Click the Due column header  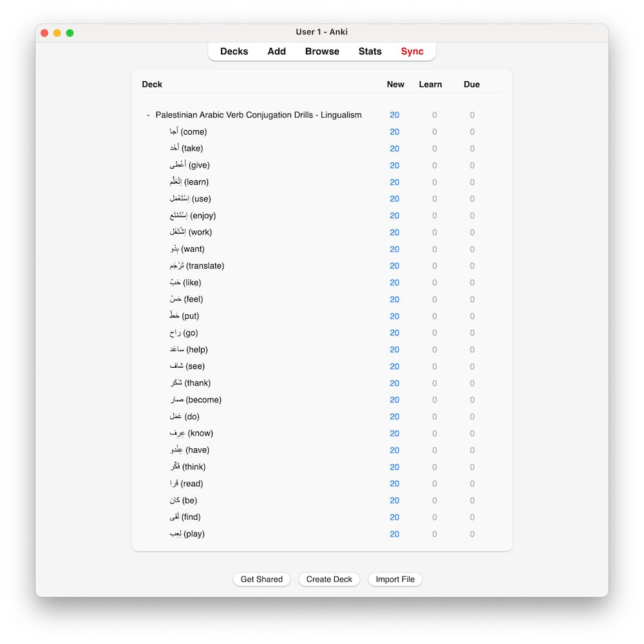coord(471,84)
